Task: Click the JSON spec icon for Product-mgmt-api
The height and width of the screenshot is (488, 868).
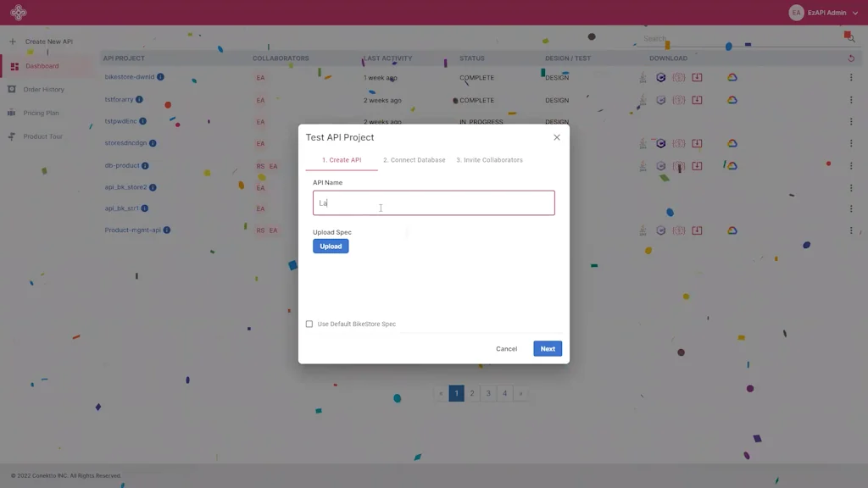Action: (x=679, y=230)
